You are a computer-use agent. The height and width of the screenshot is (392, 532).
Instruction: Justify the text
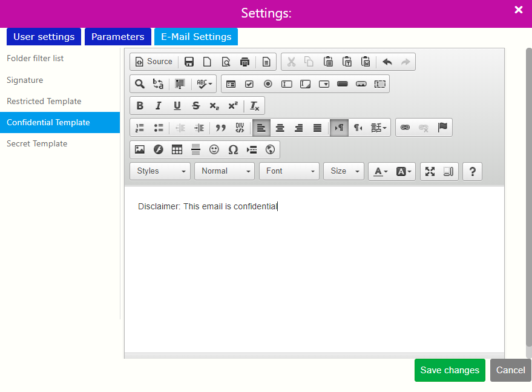tap(317, 128)
